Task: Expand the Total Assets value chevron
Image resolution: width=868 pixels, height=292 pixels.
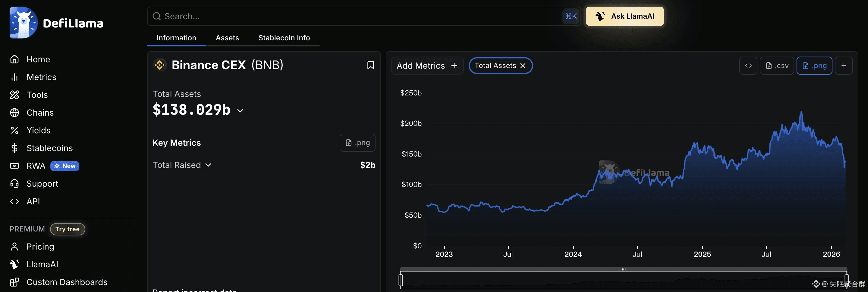Action: coord(240,111)
